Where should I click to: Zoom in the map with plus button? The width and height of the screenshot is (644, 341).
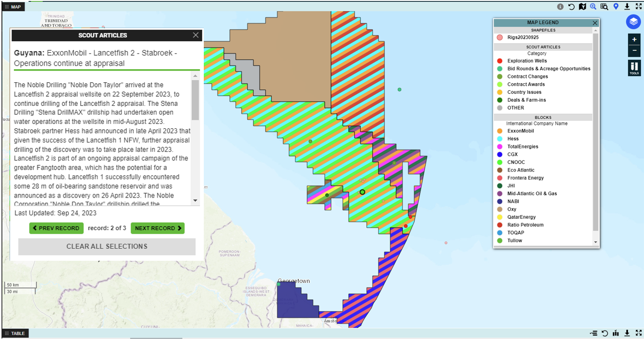[634, 40]
